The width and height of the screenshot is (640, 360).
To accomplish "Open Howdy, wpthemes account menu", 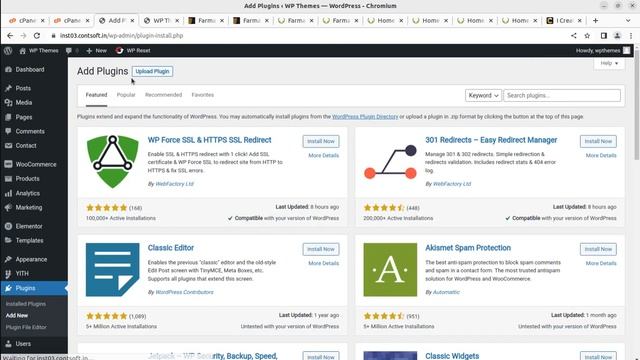I will click(602, 51).
